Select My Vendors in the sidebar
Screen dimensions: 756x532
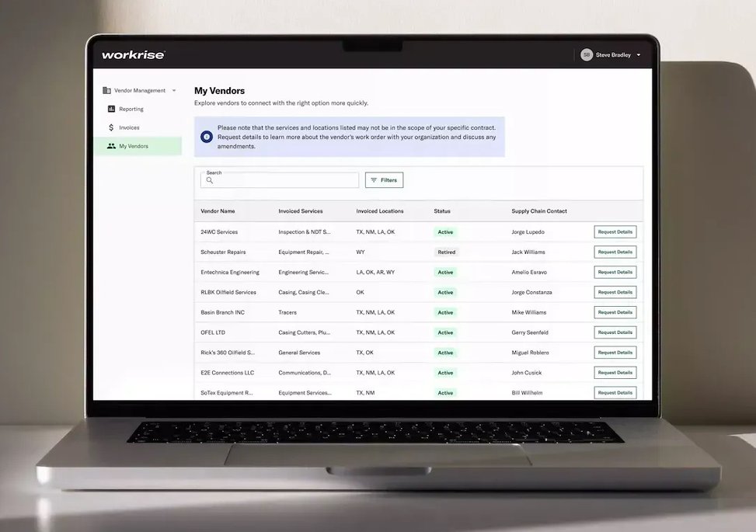pos(138,146)
